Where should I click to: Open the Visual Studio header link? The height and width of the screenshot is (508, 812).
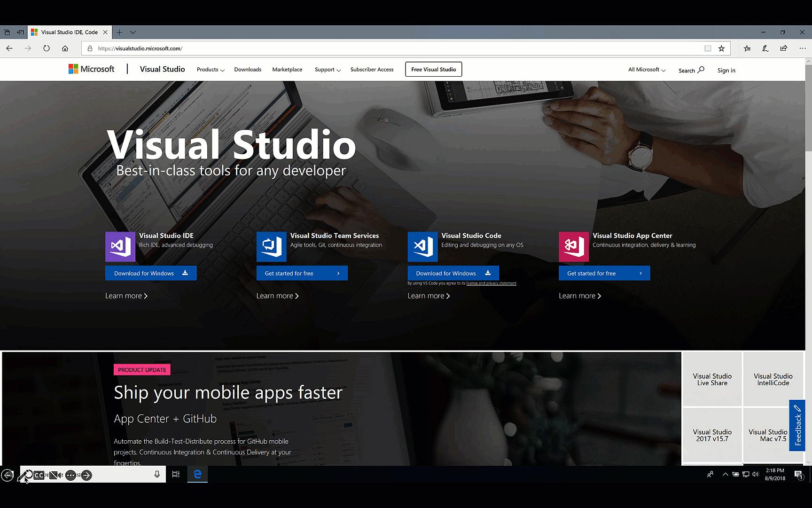tap(162, 69)
